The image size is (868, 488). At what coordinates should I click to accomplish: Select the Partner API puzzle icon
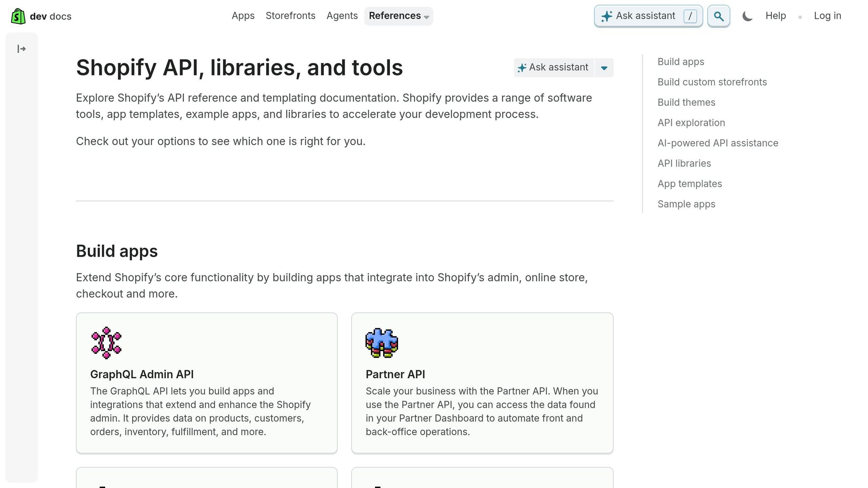[x=381, y=342]
